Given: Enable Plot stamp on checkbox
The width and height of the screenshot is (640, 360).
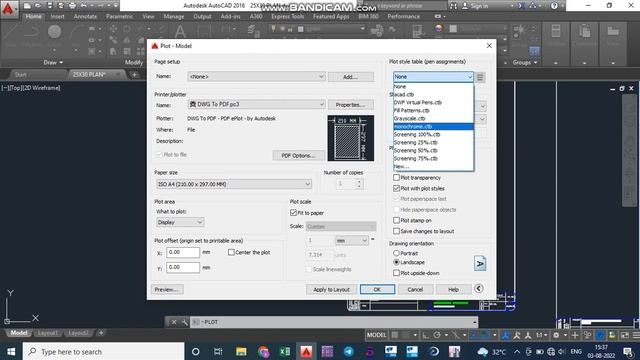Looking at the screenshot, I should coord(396,220).
